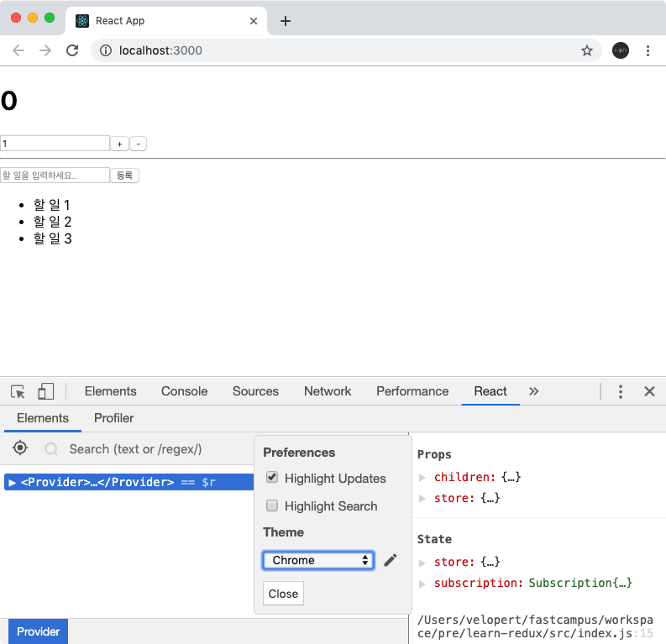The height and width of the screenshot is (644, 666).
Task: Open the Network tab
Action: tap(328, 391)
